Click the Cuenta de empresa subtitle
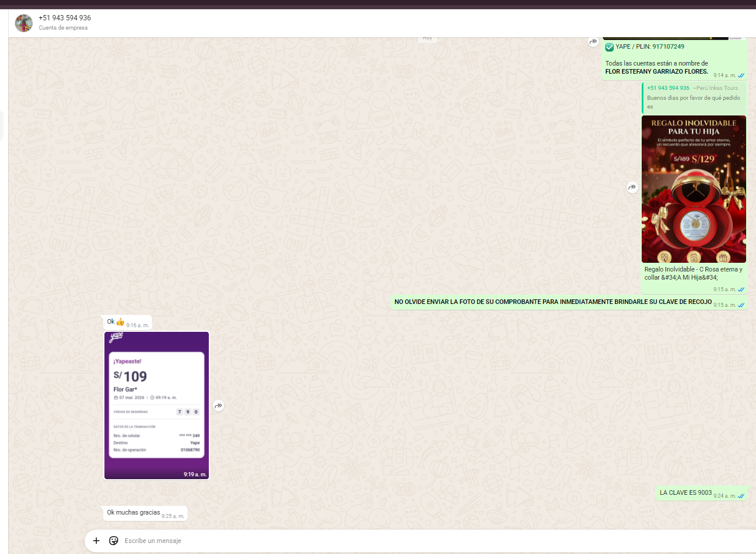 coord(63,28)
